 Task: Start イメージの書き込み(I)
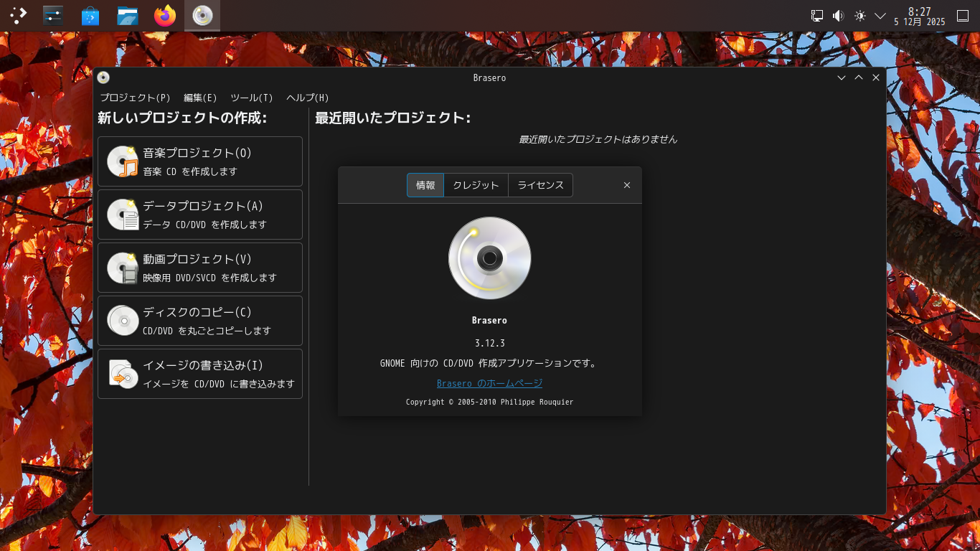coord(200,374)
